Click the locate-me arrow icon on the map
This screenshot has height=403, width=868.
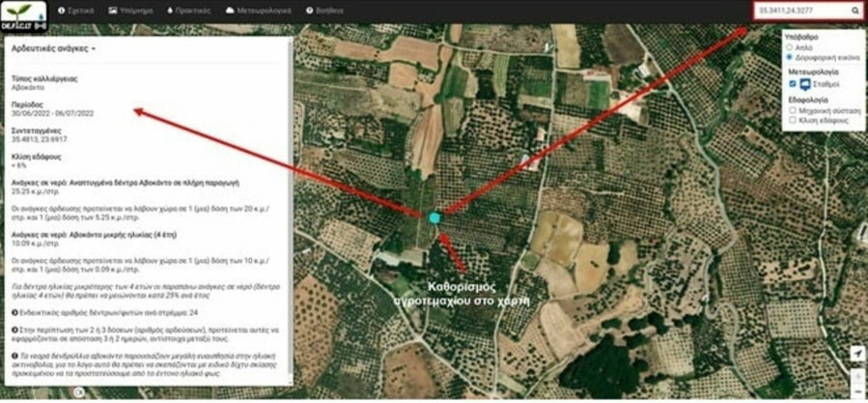click(857, 353)
